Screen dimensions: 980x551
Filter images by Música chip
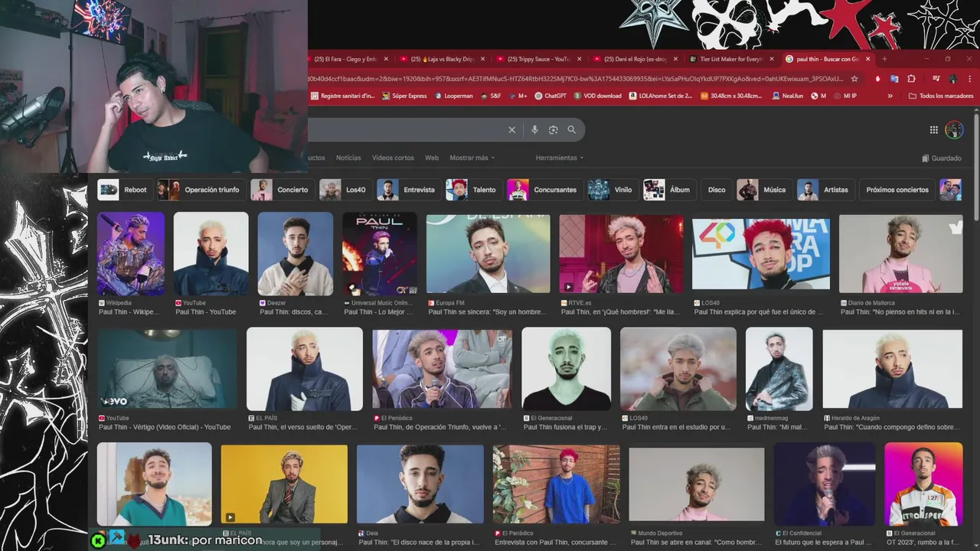coord(763,190)
